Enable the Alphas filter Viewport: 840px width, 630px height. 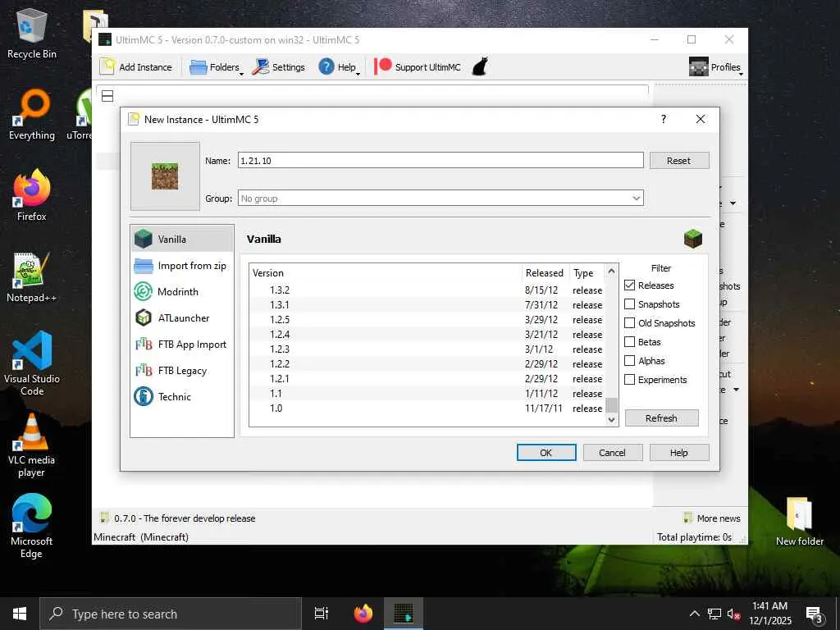[x=629, y=361]
